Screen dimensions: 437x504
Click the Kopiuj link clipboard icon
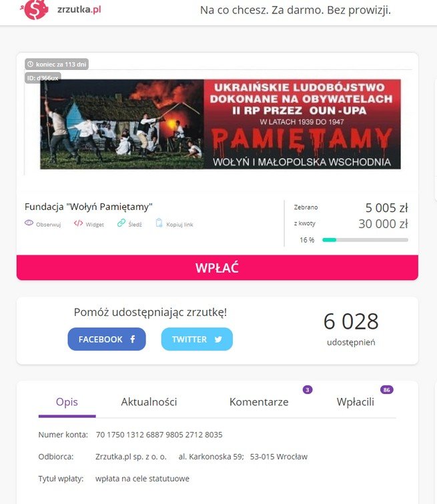(159, 223)
